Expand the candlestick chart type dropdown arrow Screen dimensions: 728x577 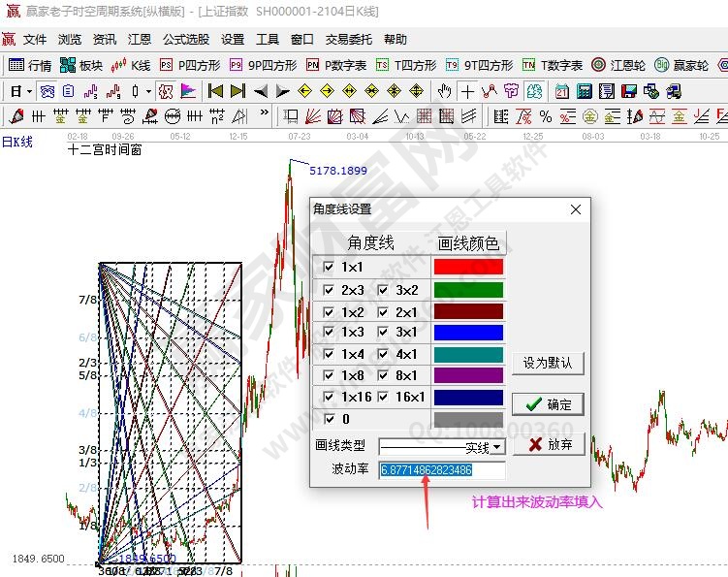(147, 91)
